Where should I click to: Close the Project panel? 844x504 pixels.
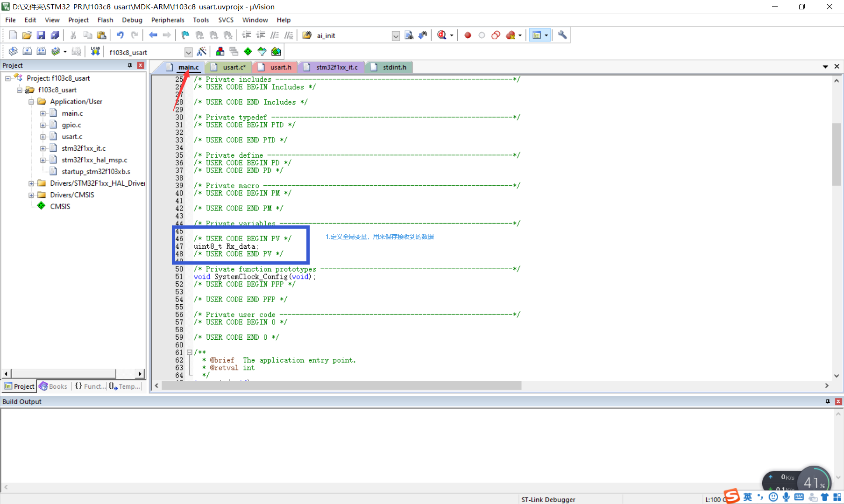point(140,65)
